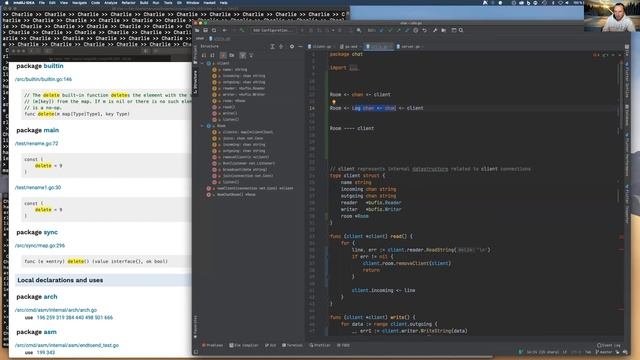Open the asm package link in docs
Image resolution: width=640 pixels, height=360 pixels.
pyautogui.click(x=50, y=332)
